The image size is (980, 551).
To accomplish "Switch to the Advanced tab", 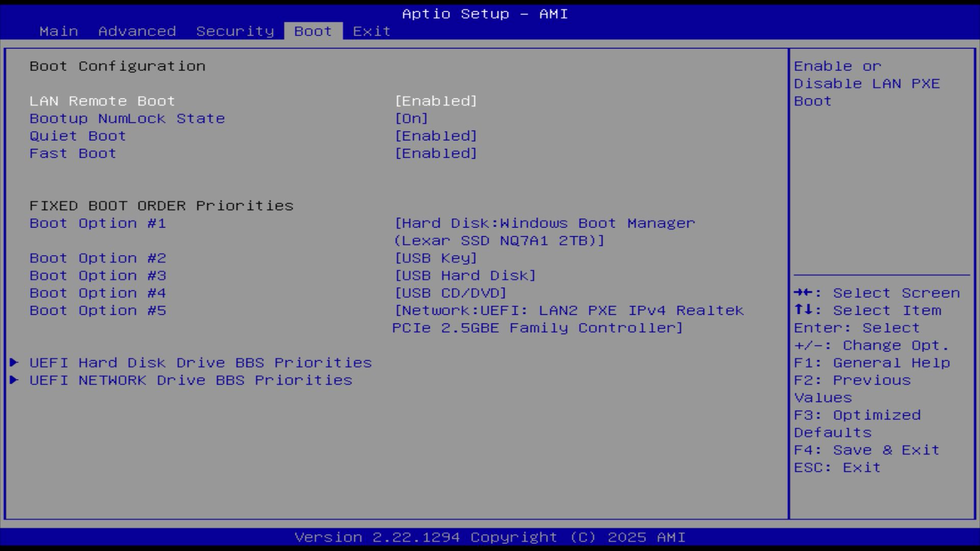I will tap(137, 31).
